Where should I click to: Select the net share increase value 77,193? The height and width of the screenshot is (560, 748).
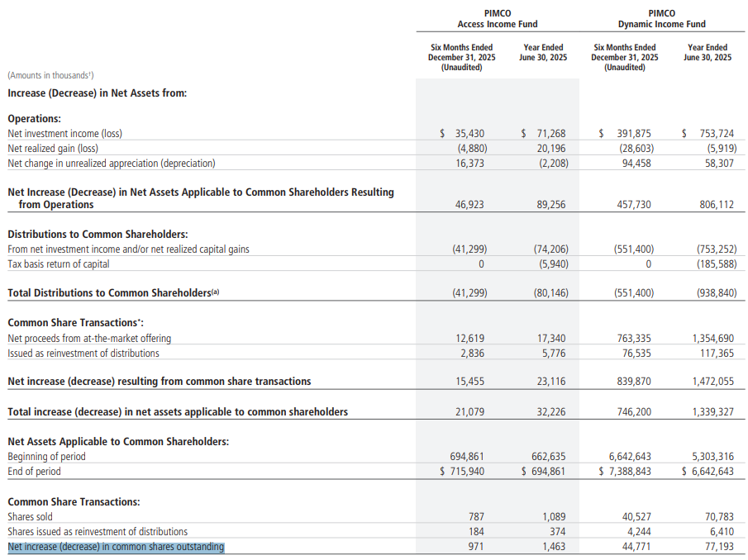pyautogui.click(x=719, y=547)
